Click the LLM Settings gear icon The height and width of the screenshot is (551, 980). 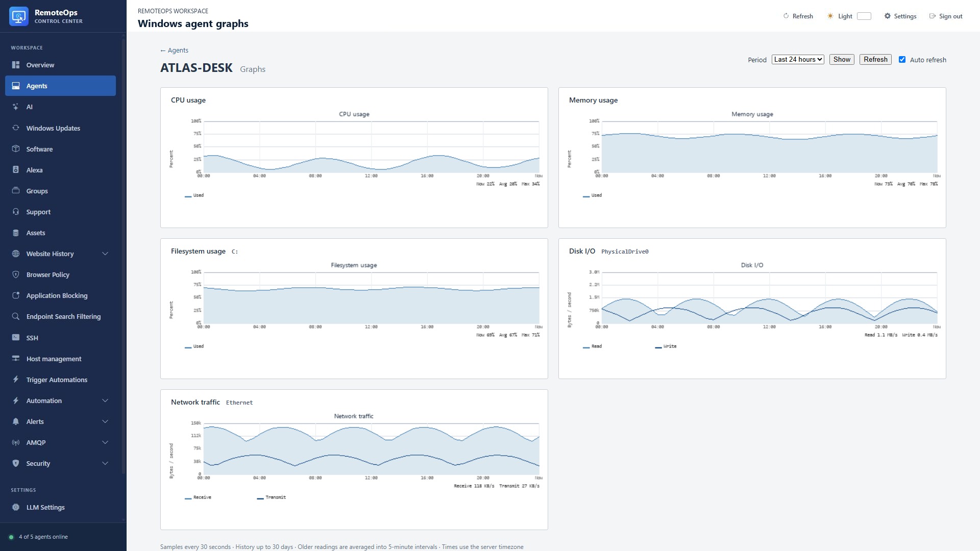tap(16, 507)
